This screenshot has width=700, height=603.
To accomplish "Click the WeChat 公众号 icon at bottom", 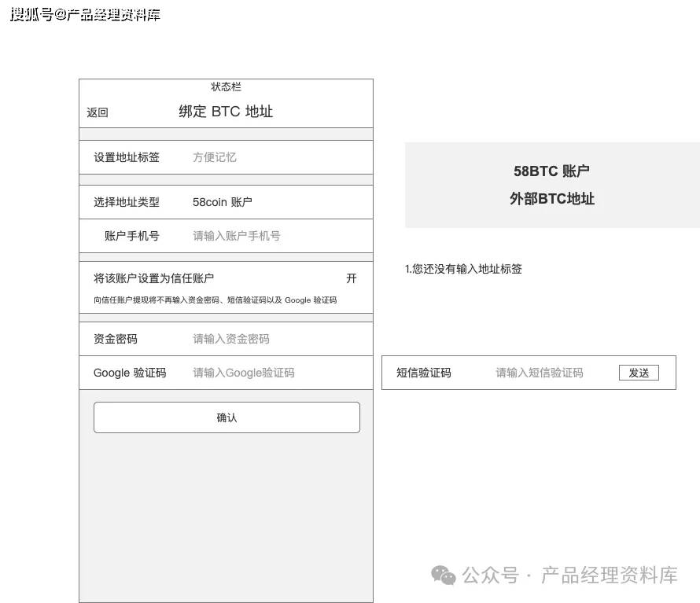I will tap(444, 576).
